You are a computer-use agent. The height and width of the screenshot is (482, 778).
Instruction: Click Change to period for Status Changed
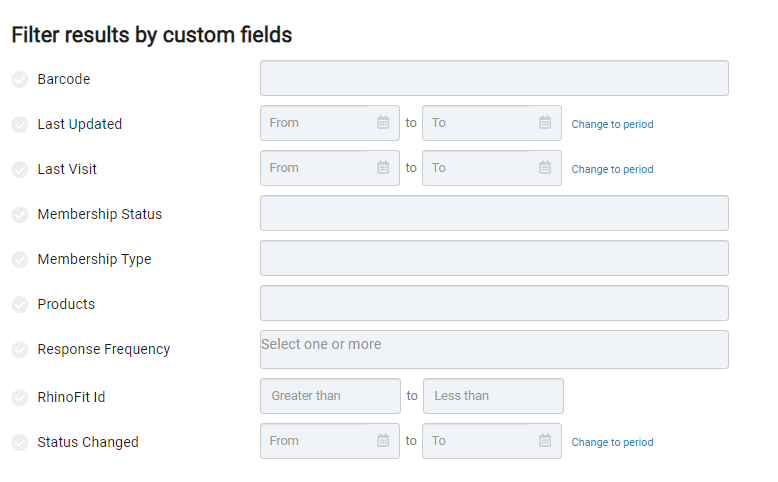point(612,443)
